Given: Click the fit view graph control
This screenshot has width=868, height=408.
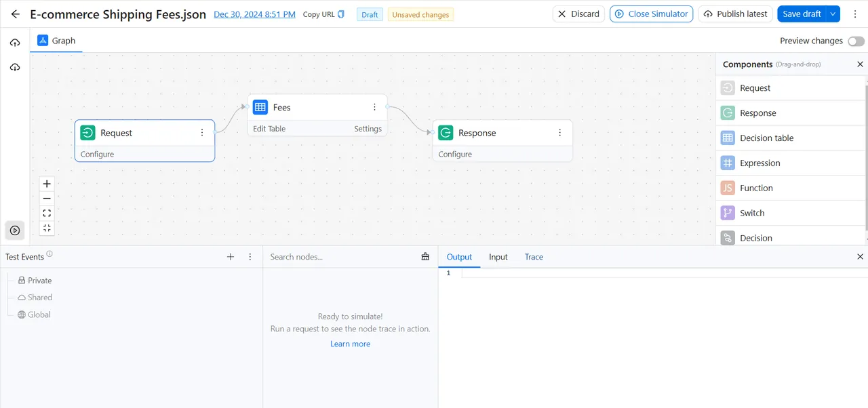Looking at the screenshot, I should (47, 213).
